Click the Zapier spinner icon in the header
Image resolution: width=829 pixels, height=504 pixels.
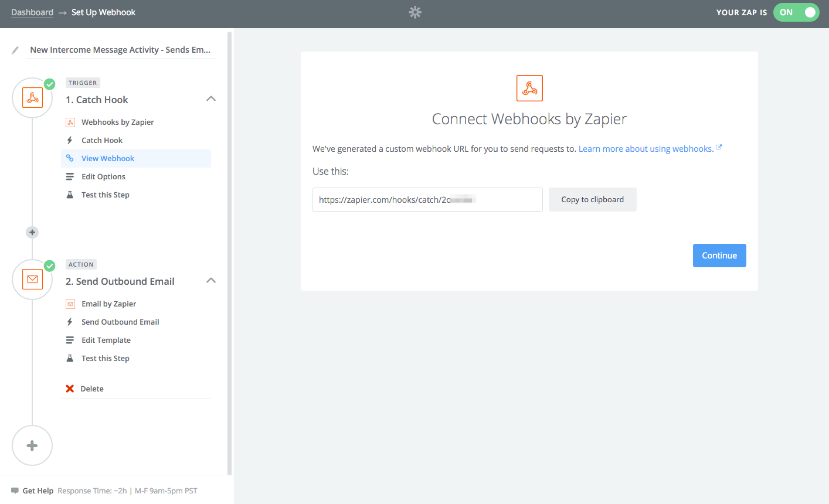[414, 12]
